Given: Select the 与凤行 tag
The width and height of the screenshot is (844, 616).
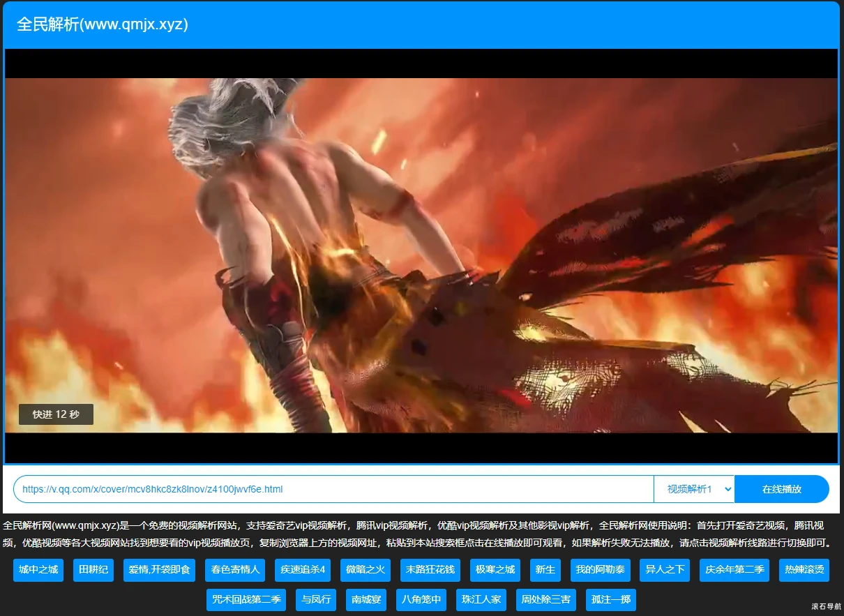Looking at the screenshot, I should [x=315, y=599].
